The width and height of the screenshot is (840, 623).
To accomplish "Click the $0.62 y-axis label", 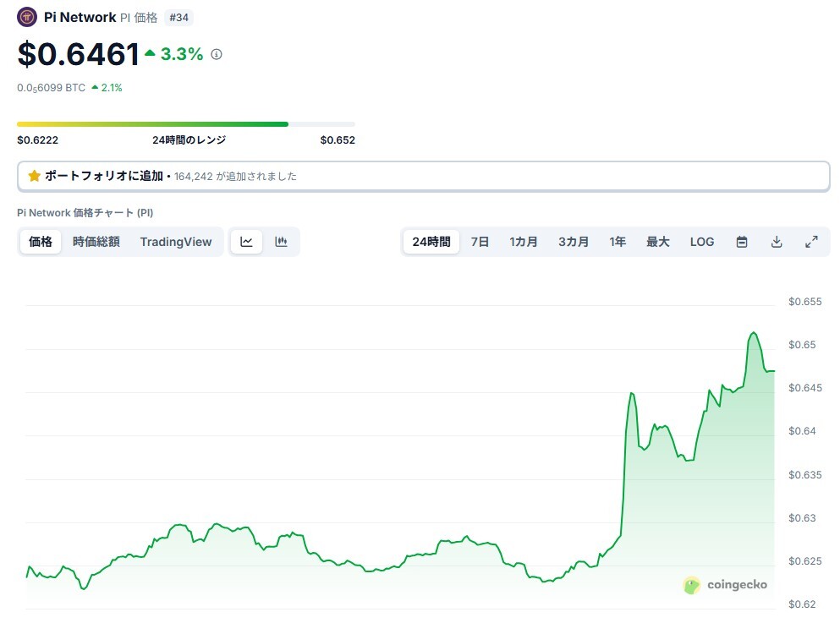I will tap(802, 604).
